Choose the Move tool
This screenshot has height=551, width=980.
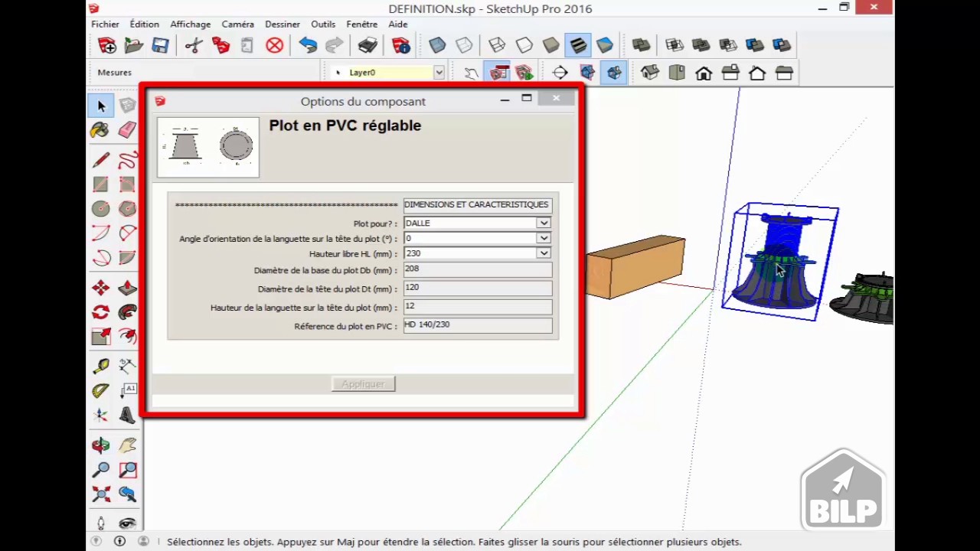point(100,288)
